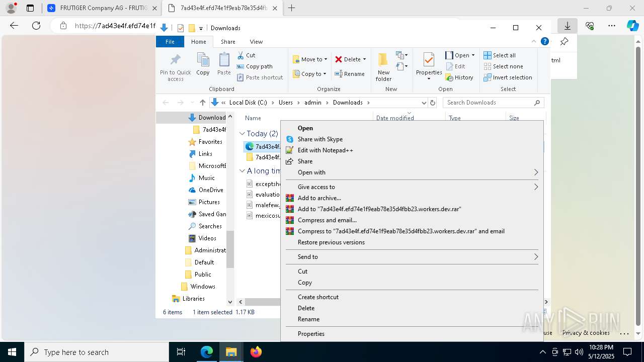The height and width of the screenshot is (362, 644).
Task: Open the Copy to dropdown
Action: (x=310, y=74)
